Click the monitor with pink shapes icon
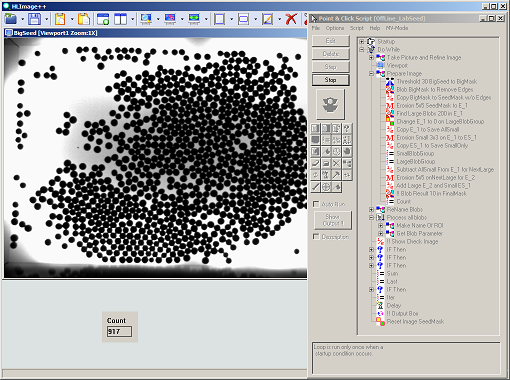The height and width of the screenshot is (380, 510). (x=170, y=19)
